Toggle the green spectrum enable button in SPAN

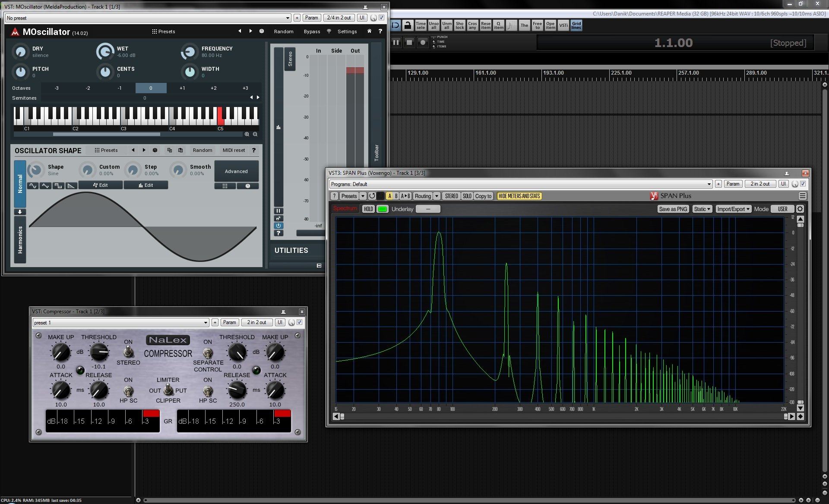pos(382,209)
